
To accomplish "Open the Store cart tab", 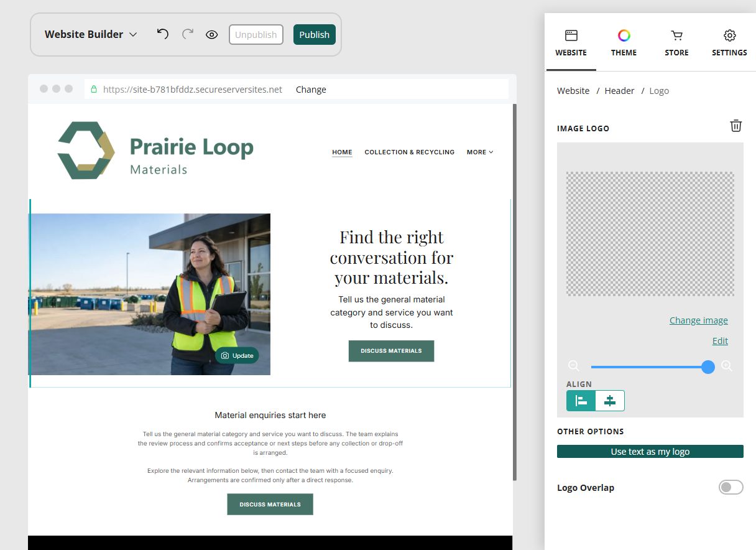I will pos(676,43).
